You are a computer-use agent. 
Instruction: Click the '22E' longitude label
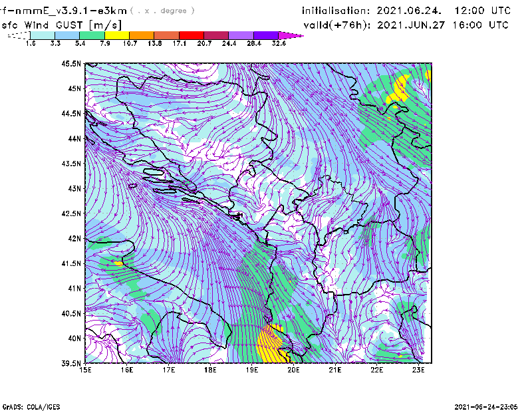(376, 370)
